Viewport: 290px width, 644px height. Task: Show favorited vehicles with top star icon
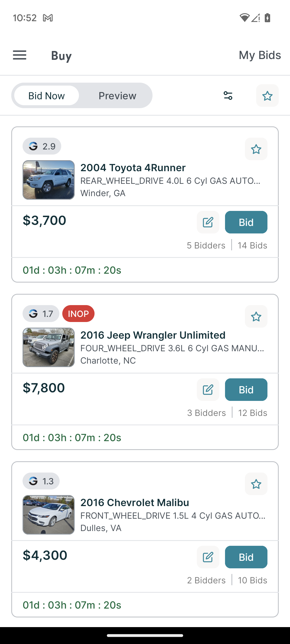click(x=267, y=96)
